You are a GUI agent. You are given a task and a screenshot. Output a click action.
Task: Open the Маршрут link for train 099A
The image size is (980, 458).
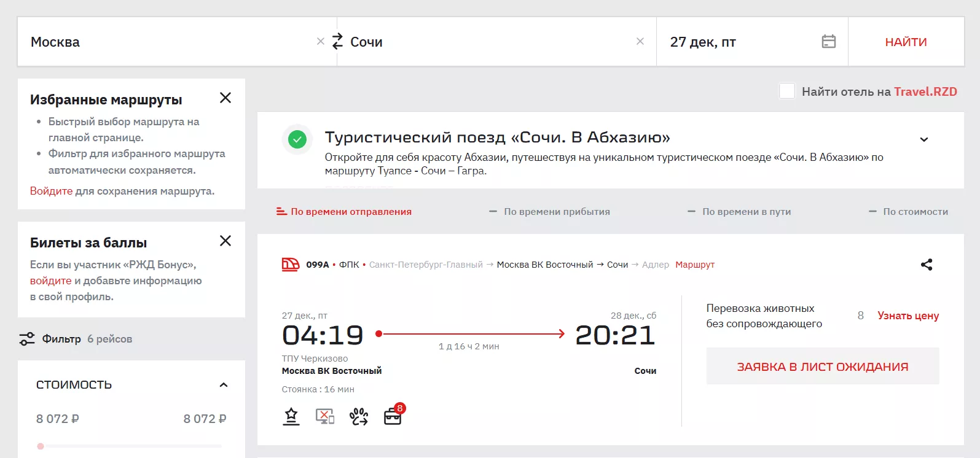pos(695,265)
